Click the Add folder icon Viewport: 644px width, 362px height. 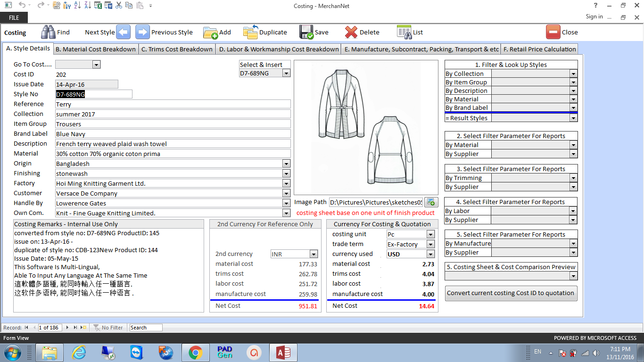coord(210,32)
